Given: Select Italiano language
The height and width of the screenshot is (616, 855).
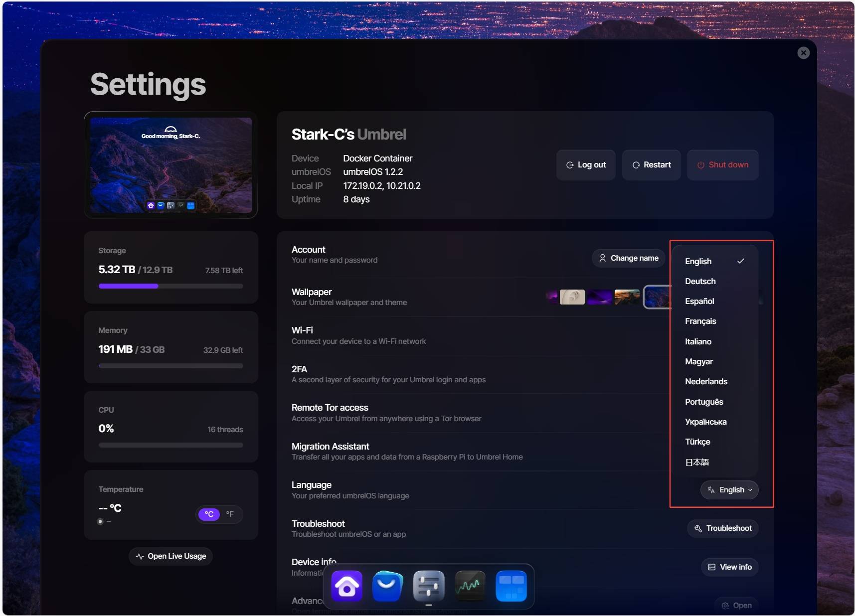Looking at the screenshot, I should click(x=714, y=341).
